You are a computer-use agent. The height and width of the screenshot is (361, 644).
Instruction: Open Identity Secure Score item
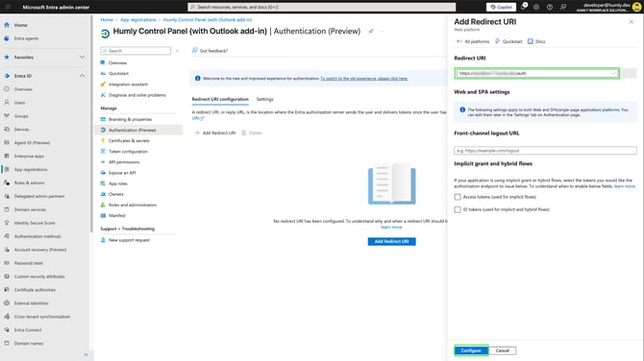pyautogui.click(x=34, y=223)
